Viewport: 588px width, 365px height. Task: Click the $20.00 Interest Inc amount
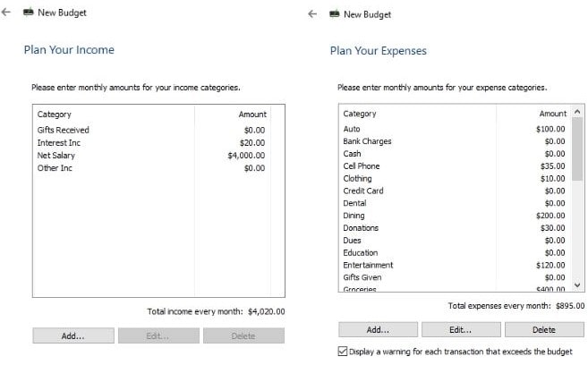coord(252,143)
